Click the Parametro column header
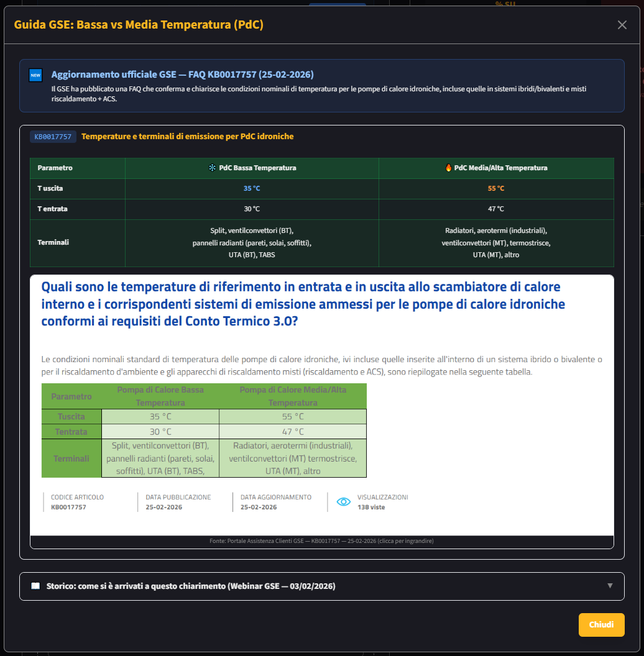The height and width of the screenshot is (656, 644). coord(55,168)
